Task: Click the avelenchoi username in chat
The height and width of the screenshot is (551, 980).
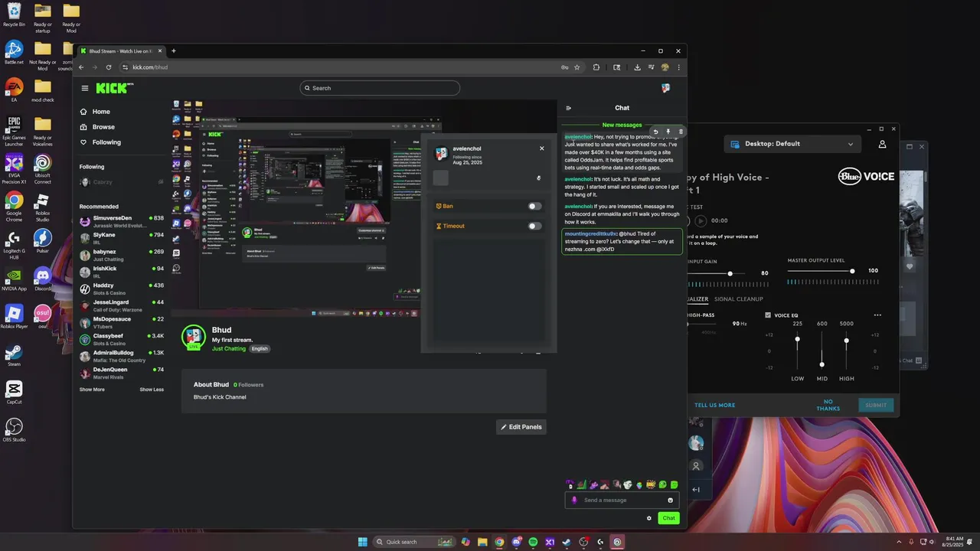Action: 578,137
